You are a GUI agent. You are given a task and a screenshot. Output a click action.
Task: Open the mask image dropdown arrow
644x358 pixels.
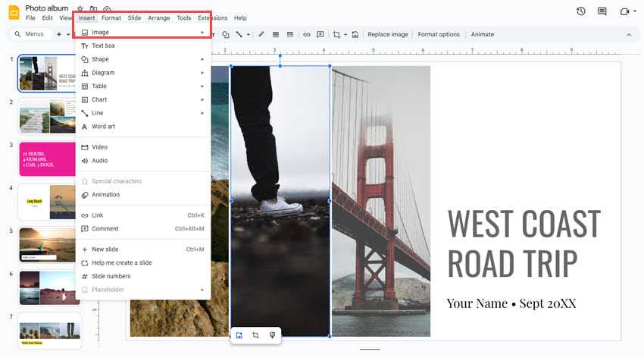(345, 35)
